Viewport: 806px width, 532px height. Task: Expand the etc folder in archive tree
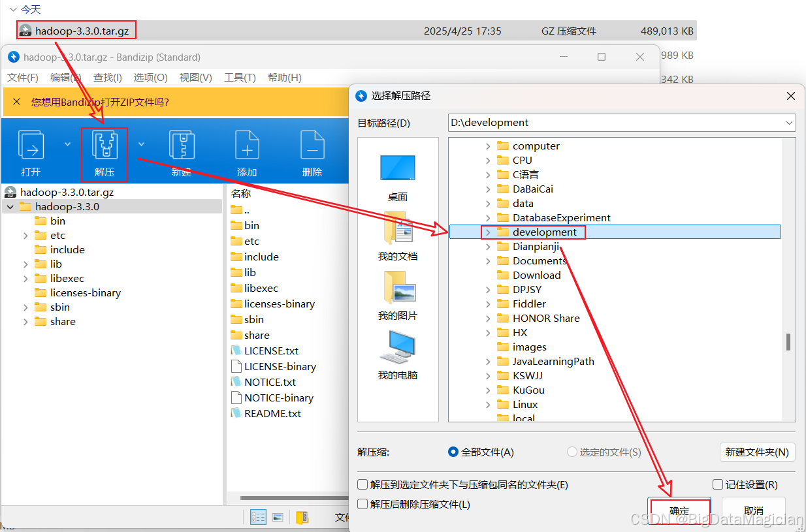pyautogui.click(x=25, y=236)
